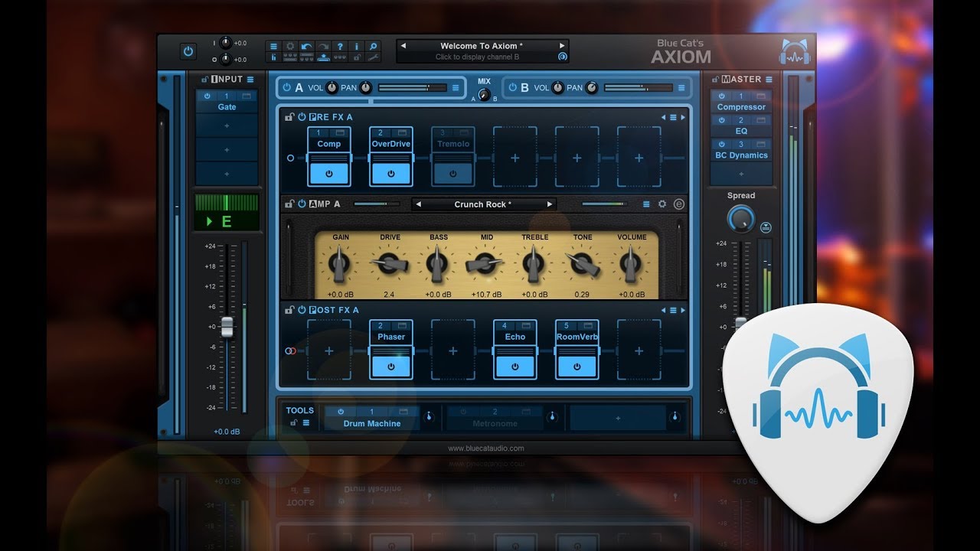This screenshot has height=551, width=980.
Task: Click the post FX routing circles icon
Action: (x=290, y=350)
